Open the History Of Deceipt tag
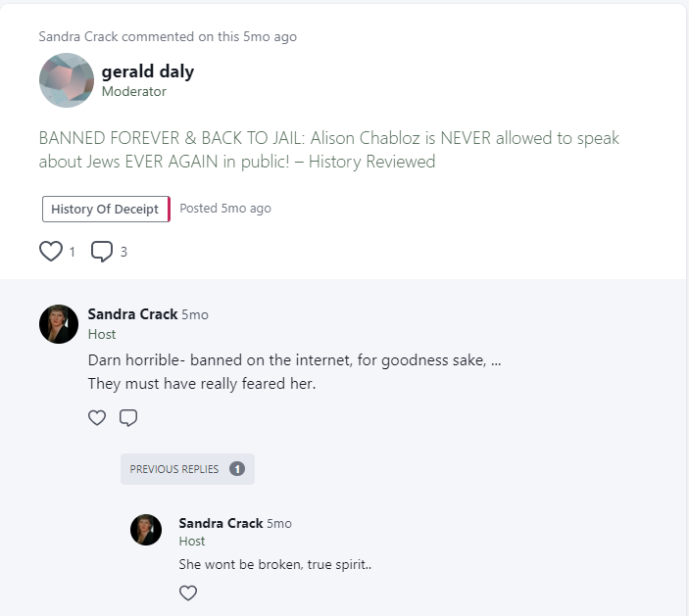Image resolution: width=689 pixels, height=616 pixels. click(106, 209)
